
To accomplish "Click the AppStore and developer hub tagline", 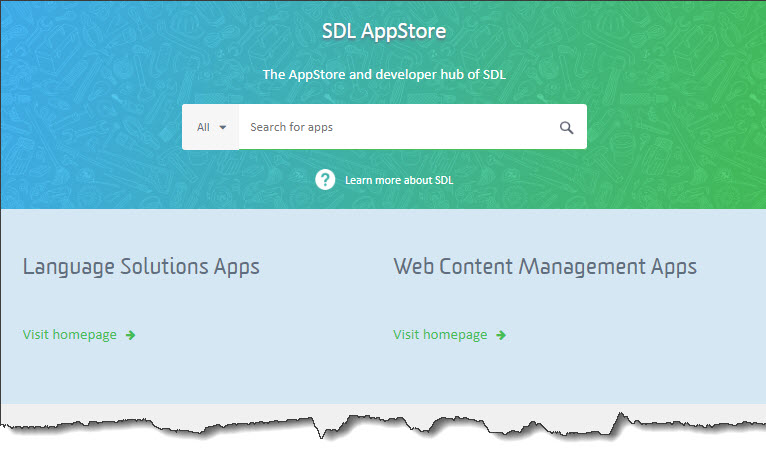I will click(x=384, y=74).
